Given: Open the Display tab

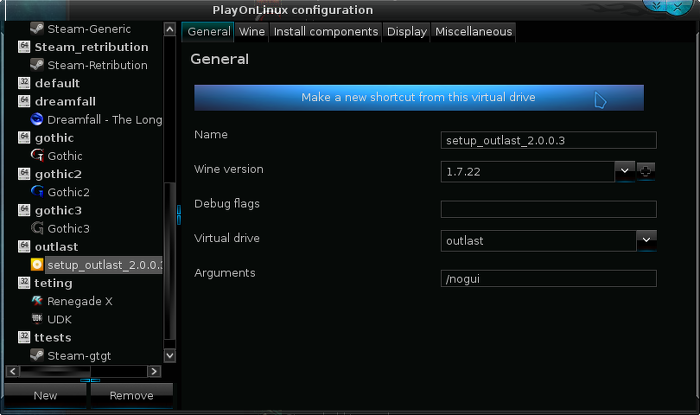Looking at the screenshot, I should (x=407, y=32).
